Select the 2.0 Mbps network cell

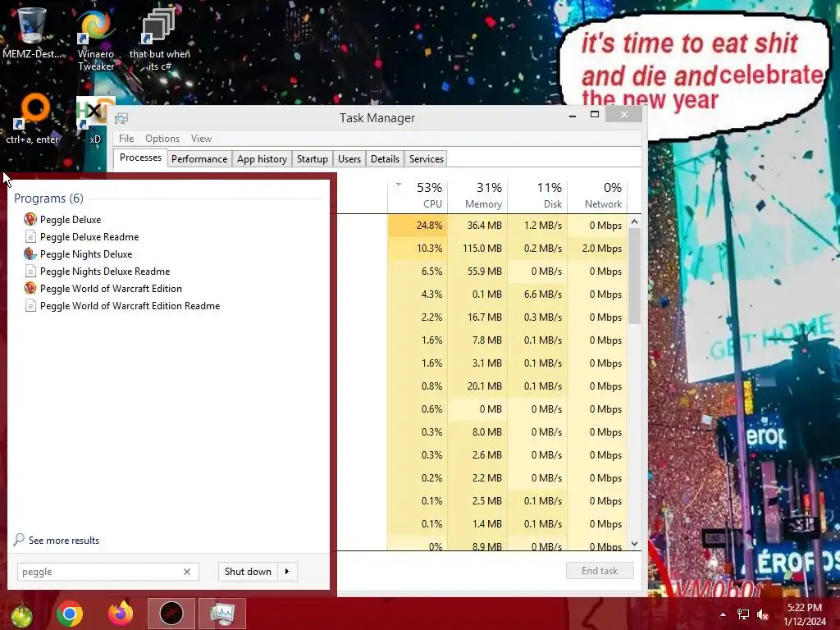[x=597, y=248]
